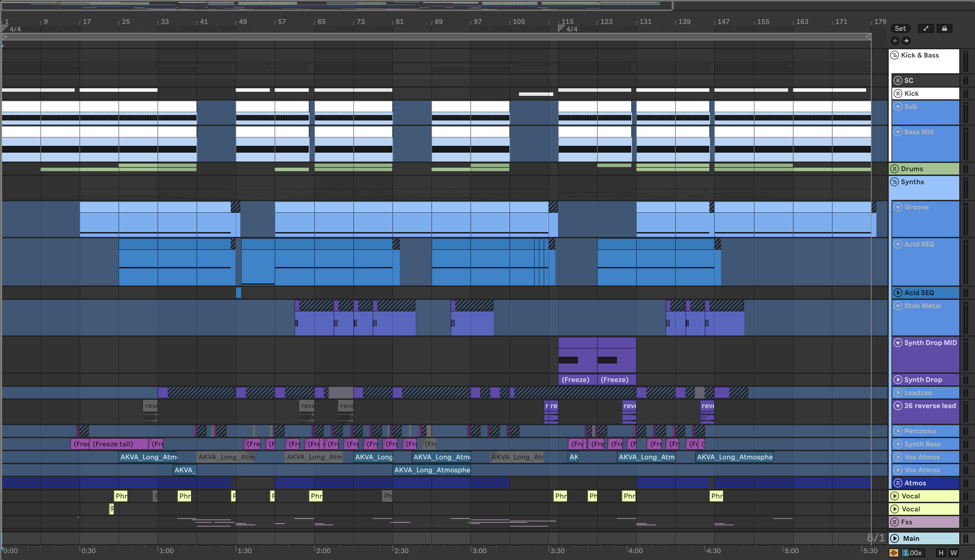The width and height of the screenshot is (975, 560).
Task: Toggle the H optimize height button
Action: pyautogui.click(x=941, y=553)
